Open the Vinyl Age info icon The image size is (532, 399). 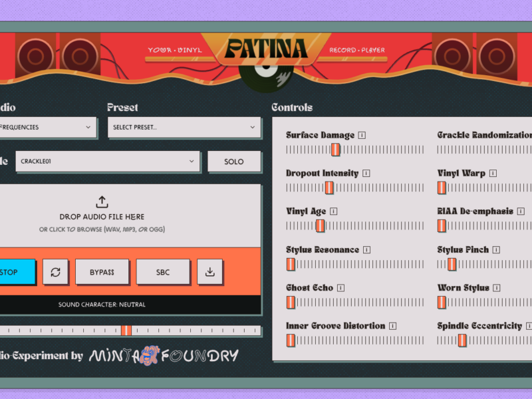[334, 211]
